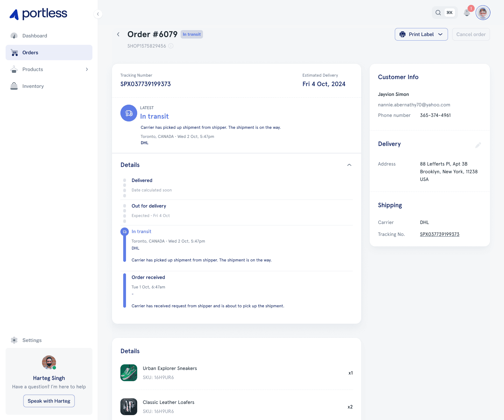The height and width of the screenshot is (420, 504).
Task: Click Speak with Harteg button
Action: click(x=49, y=401)
